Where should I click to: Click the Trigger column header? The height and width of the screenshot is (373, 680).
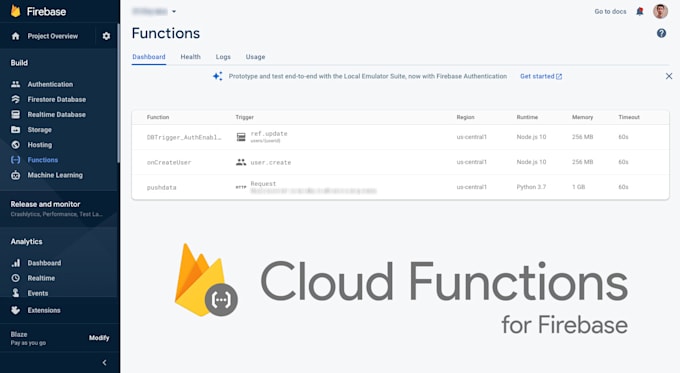[x=245, y=117]
